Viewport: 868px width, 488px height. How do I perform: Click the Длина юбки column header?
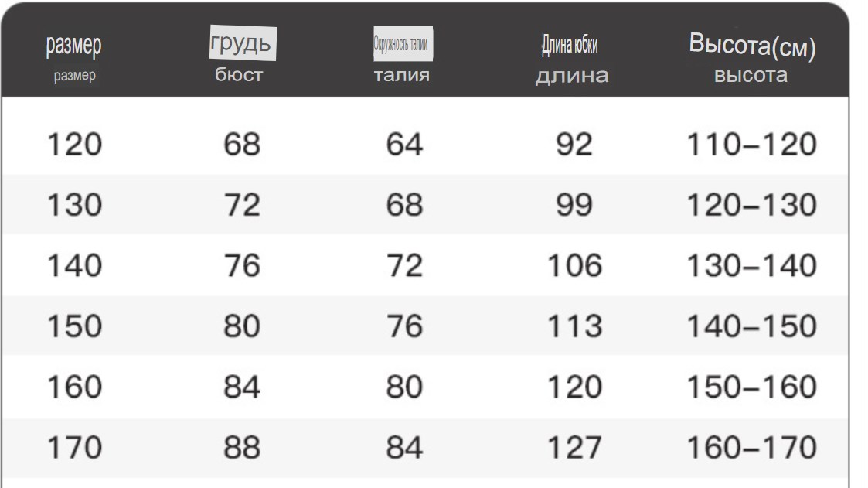click(570, 46)
